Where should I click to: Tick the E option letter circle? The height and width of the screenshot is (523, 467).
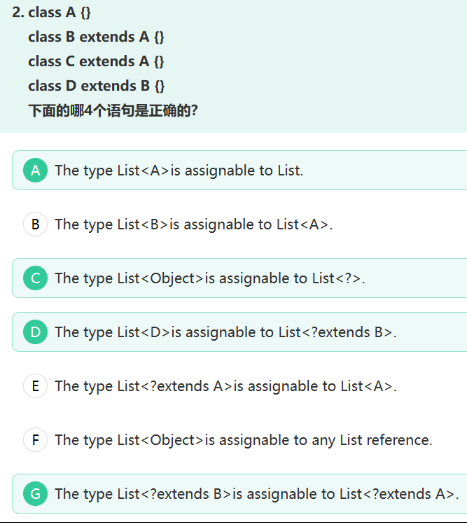tap(35, 386)
